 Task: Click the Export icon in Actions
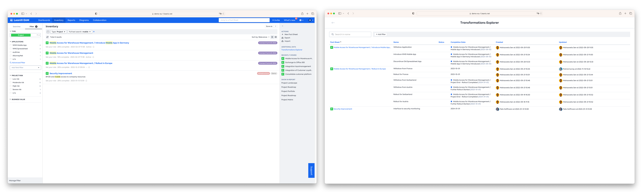click(283, 38)
